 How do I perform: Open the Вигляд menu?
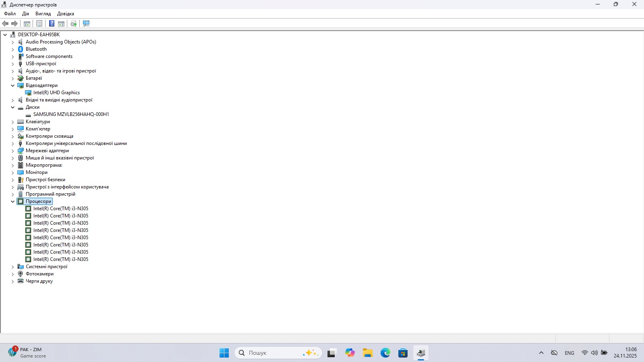point(43,14)
